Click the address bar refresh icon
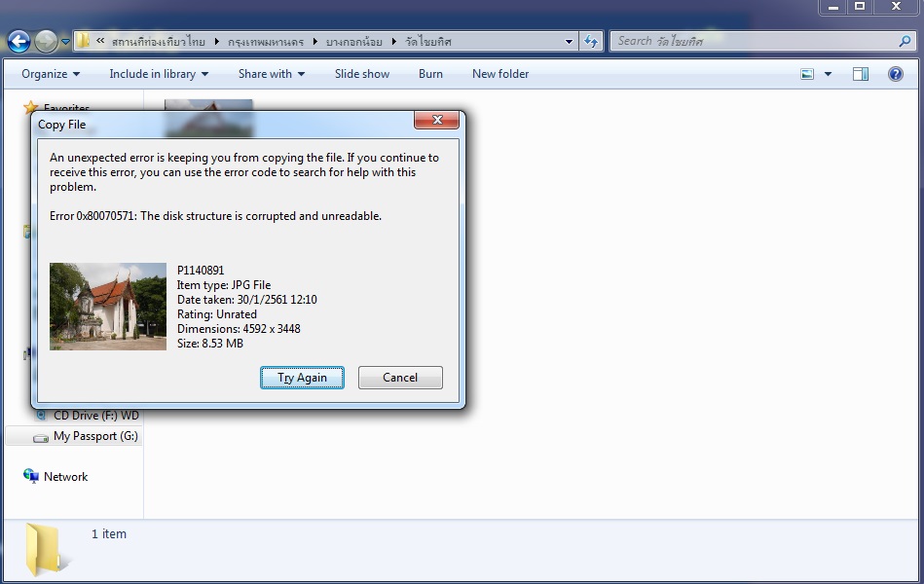Image resolution: width=924 pixels, height=584 pixels. (x=591, y=41)
